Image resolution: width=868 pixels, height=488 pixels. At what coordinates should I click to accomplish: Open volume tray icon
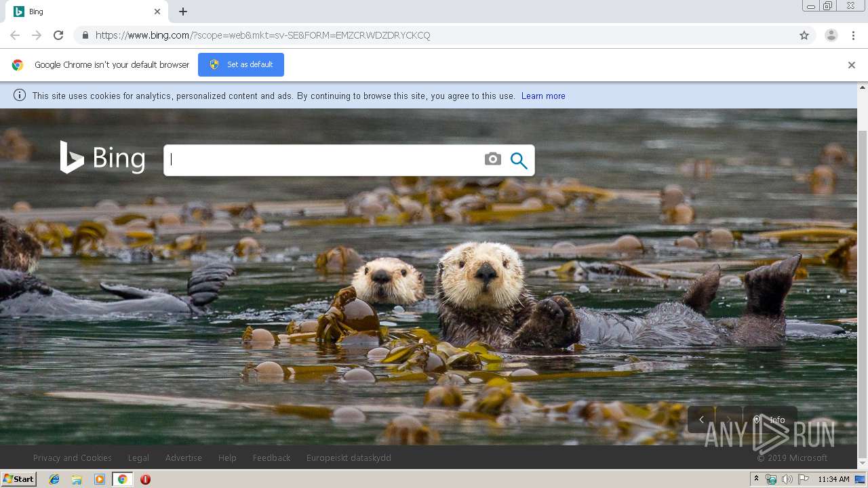coord(787,479)
